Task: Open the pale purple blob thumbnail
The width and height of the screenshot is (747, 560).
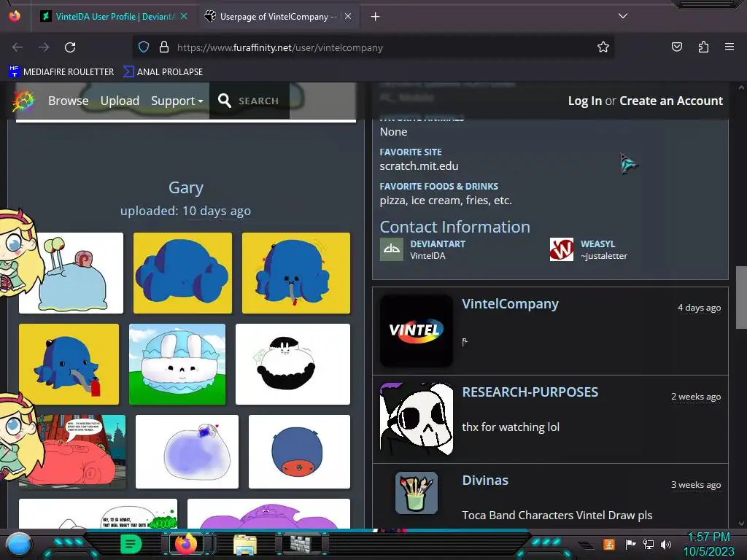Action: point(187,451)
